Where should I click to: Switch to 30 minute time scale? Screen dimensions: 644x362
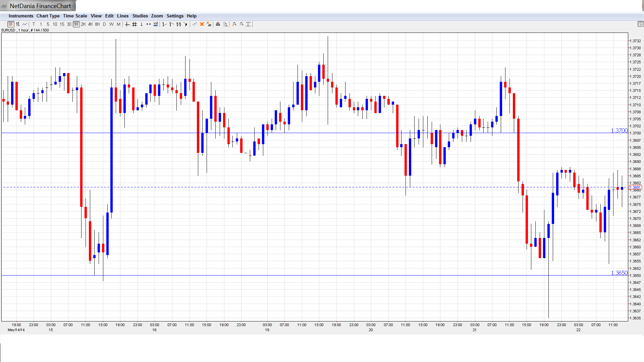tap(69, 24)
